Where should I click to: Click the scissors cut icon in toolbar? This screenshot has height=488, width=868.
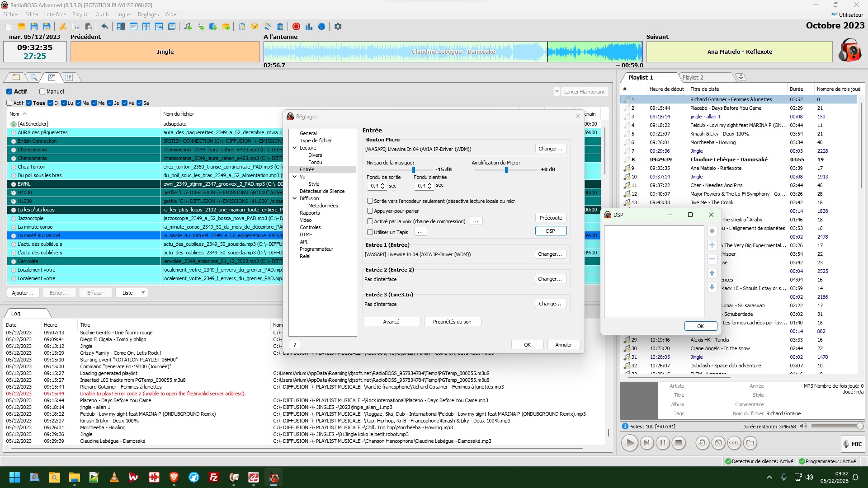click(x=63, y=27)
